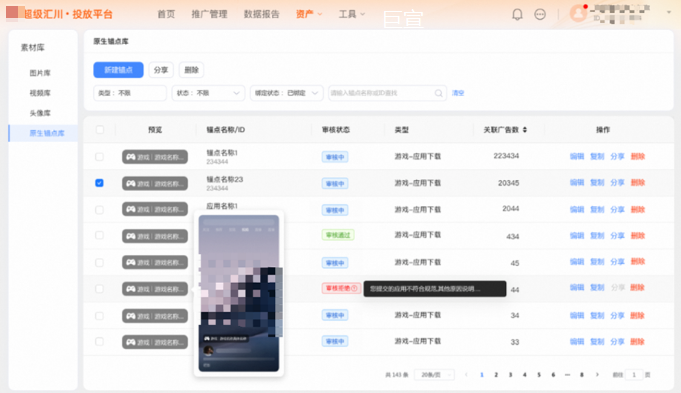Image resolution: width=681 pixels, height=393 pixels.
Task: Open 推广管理 in top navigation
Action: [x=209, y=14]
